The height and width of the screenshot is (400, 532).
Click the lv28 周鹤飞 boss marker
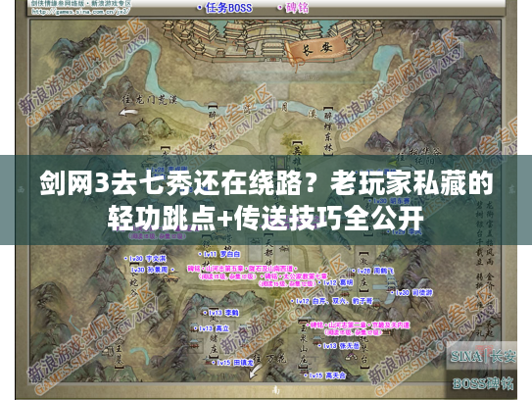tap(372, 271)
